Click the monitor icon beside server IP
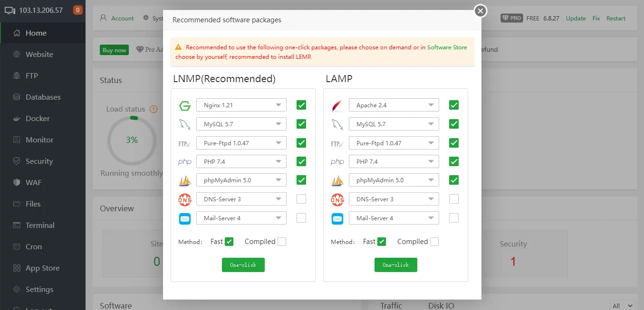 click(x=10, y=10)
